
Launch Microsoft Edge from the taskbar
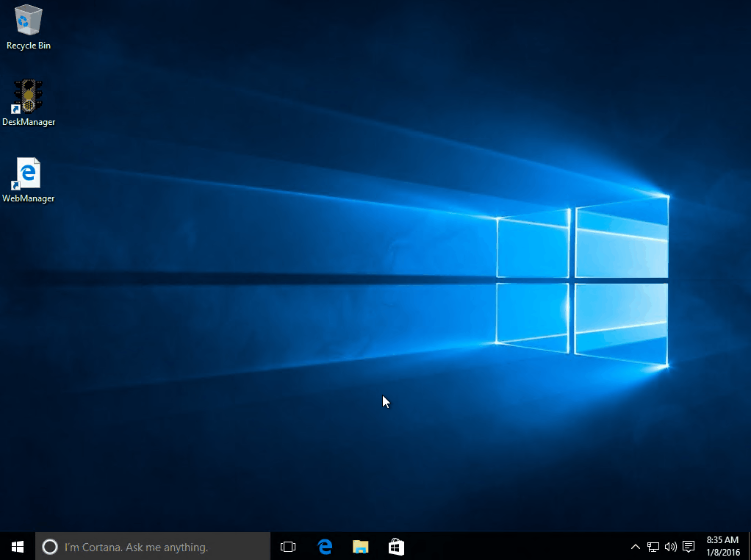(x=325, y=547)
